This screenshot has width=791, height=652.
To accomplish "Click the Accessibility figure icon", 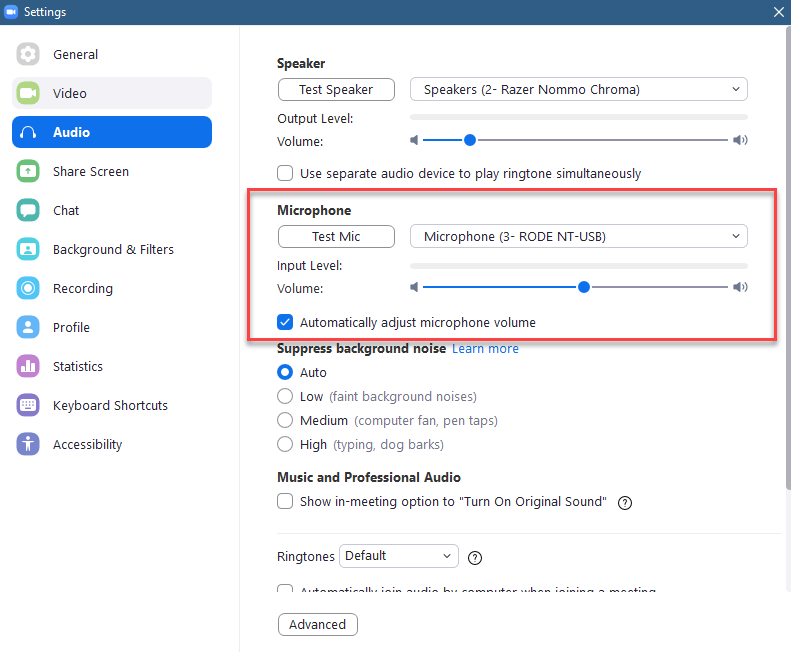I will point(28,444).
